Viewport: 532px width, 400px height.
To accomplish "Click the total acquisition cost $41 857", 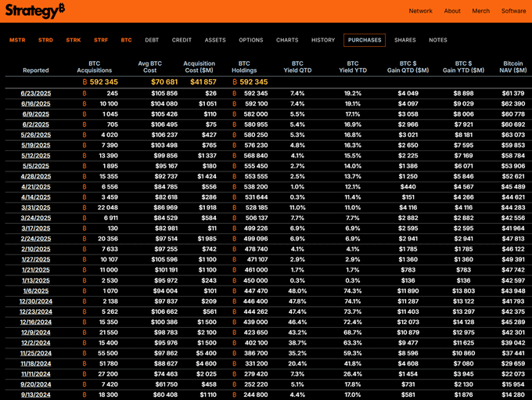I will click(203, 82).
